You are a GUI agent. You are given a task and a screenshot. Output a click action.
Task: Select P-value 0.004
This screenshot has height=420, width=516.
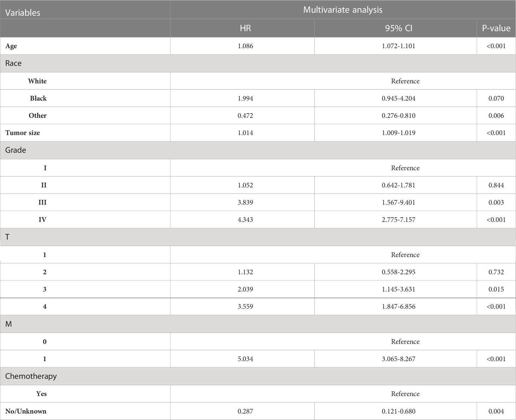point(496,412)
